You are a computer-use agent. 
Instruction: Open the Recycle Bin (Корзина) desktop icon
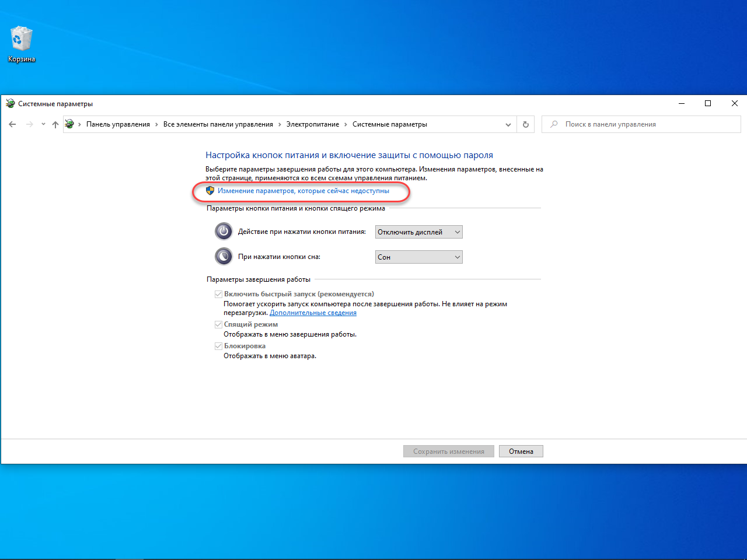[x=22, y=44]
